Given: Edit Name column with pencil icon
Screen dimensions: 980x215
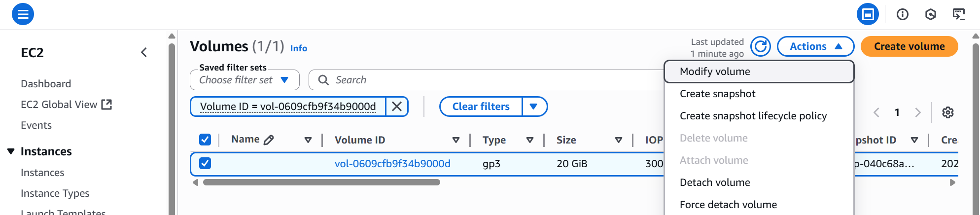Looking at the screenshot, I should coord(269,140).
